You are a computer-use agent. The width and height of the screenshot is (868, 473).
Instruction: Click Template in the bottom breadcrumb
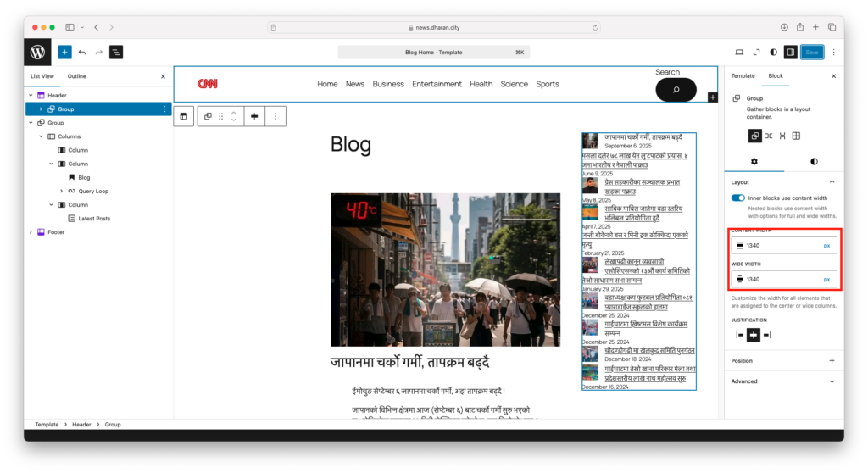point(47,425)
